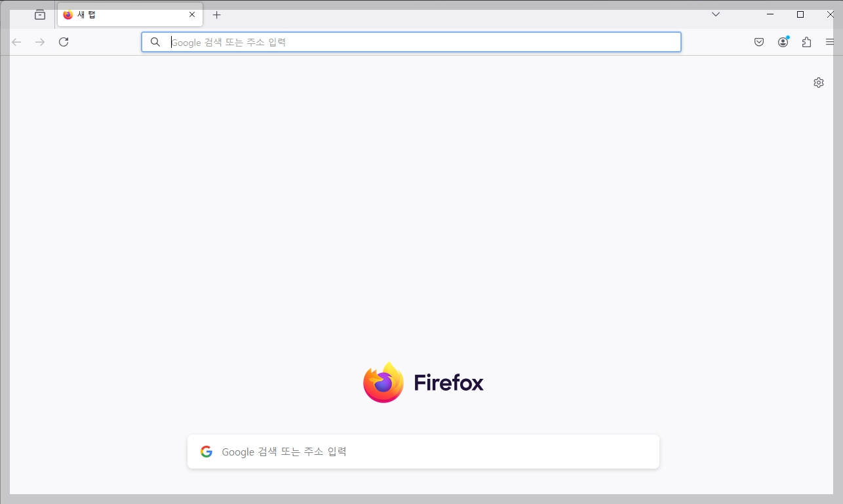Go forward with the forward arrow
The image size is (843, 504).
(40, 42)
